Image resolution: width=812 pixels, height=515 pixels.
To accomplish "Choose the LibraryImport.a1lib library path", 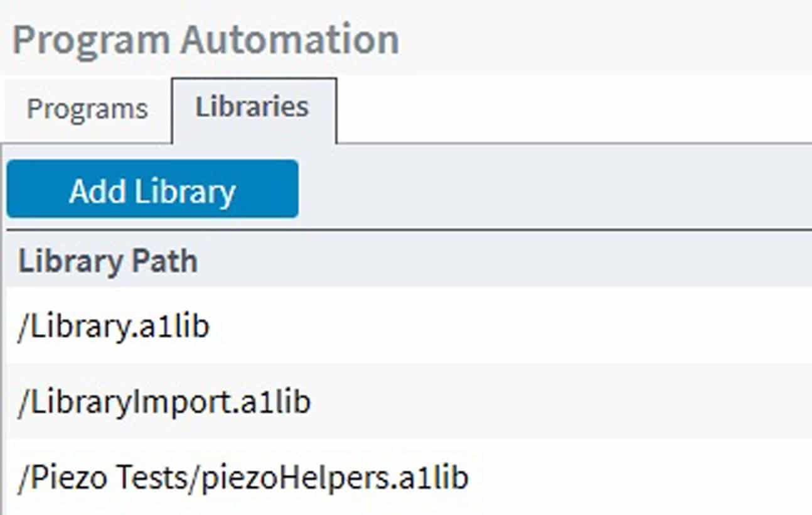I will click(x=164, y=402).
